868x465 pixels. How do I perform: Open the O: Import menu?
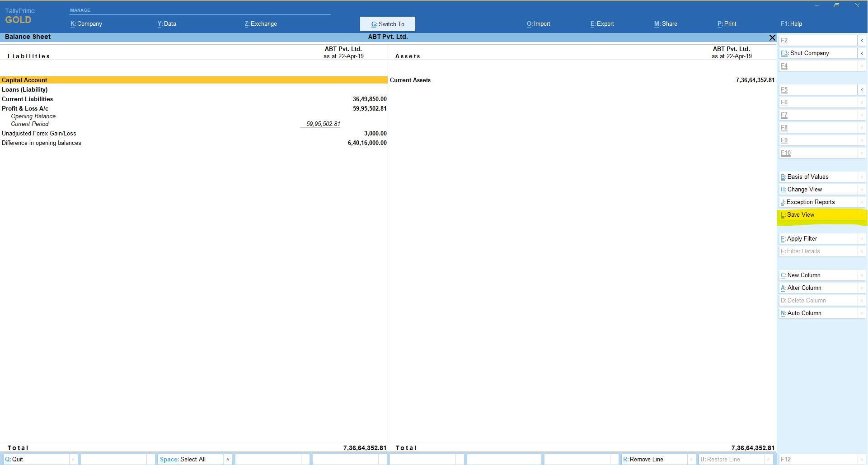[x=538, y=24]
